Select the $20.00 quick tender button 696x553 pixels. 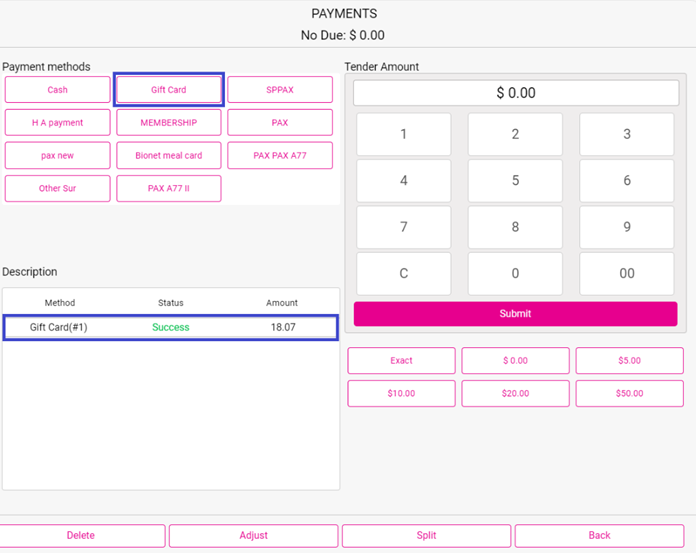point(515,394)
